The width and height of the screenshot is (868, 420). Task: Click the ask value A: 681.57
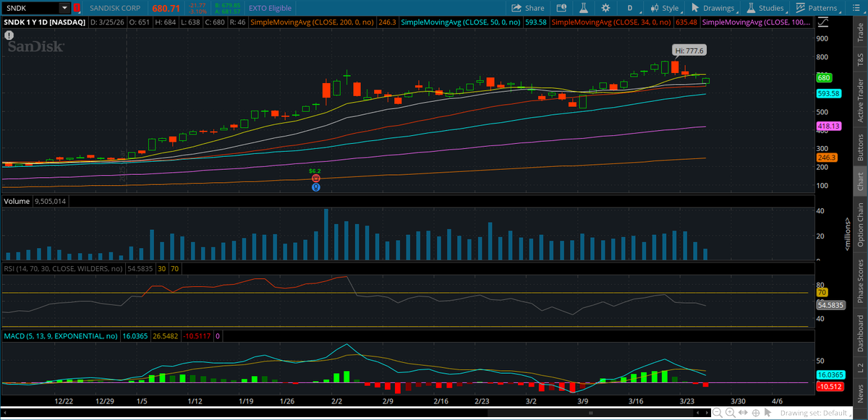click(226, 12)
